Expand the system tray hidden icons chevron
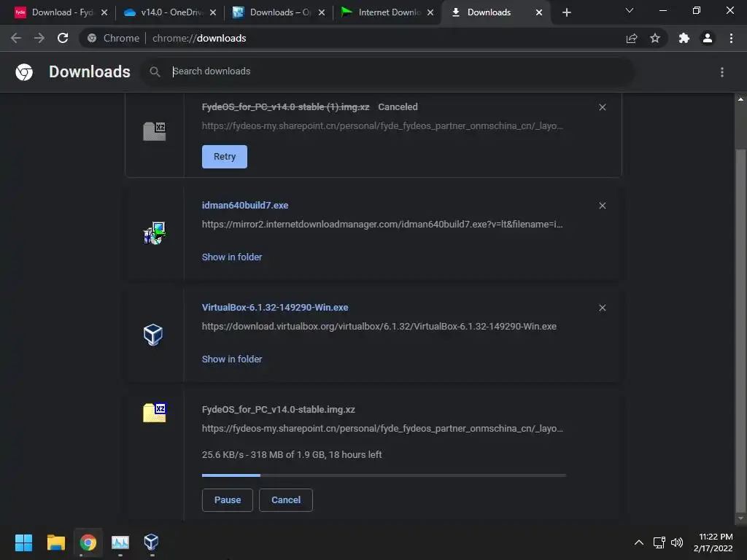Screen dimensions: 747x560 tap(639, 542)
